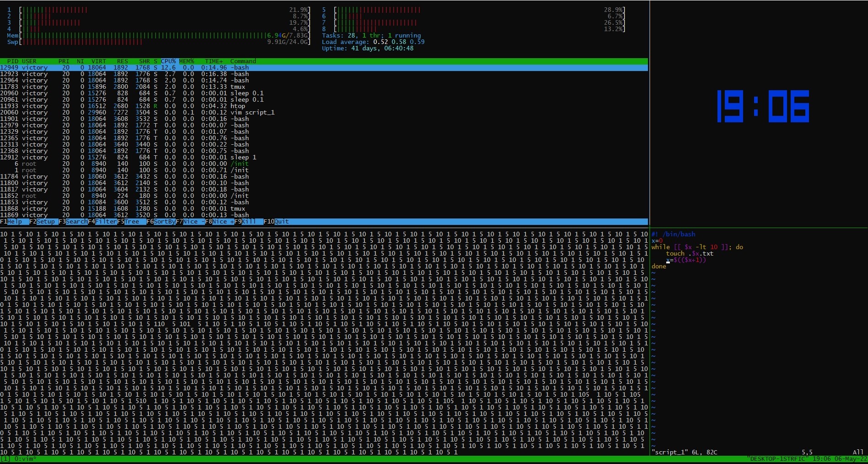Sort processes by CPU% column header
The image size is (868, 464).
tap(168, 61)
